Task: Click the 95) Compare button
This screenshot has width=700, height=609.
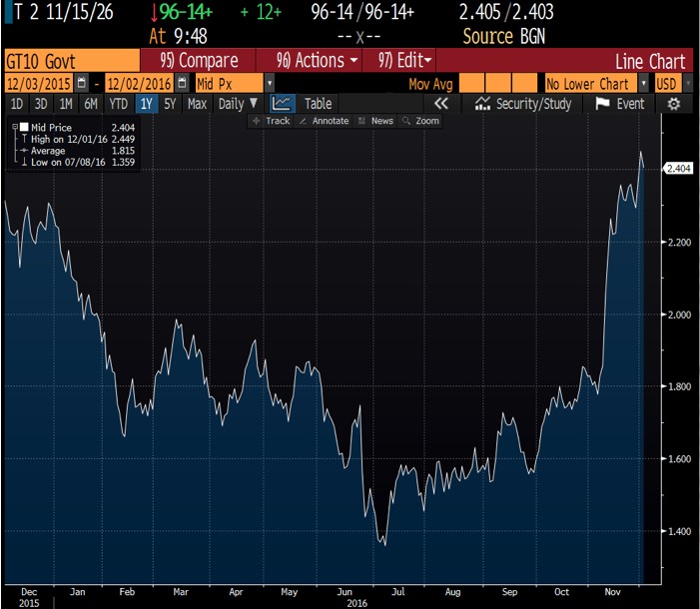Action: 200,61
